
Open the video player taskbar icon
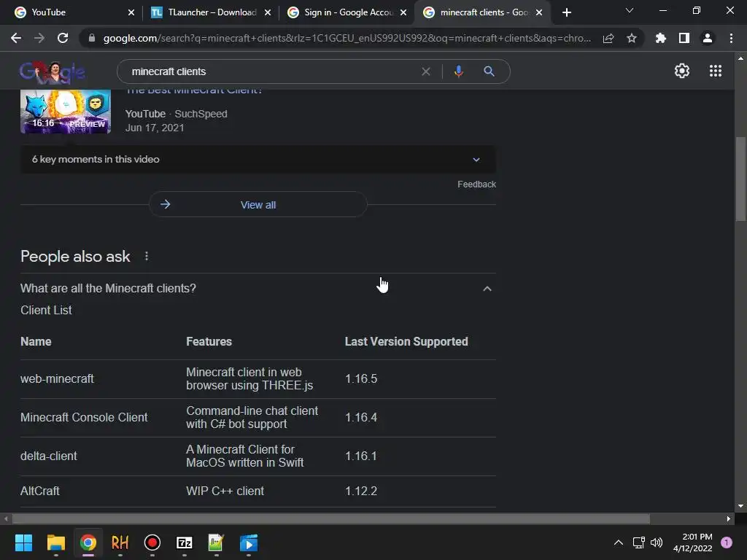tap(249, 542)
